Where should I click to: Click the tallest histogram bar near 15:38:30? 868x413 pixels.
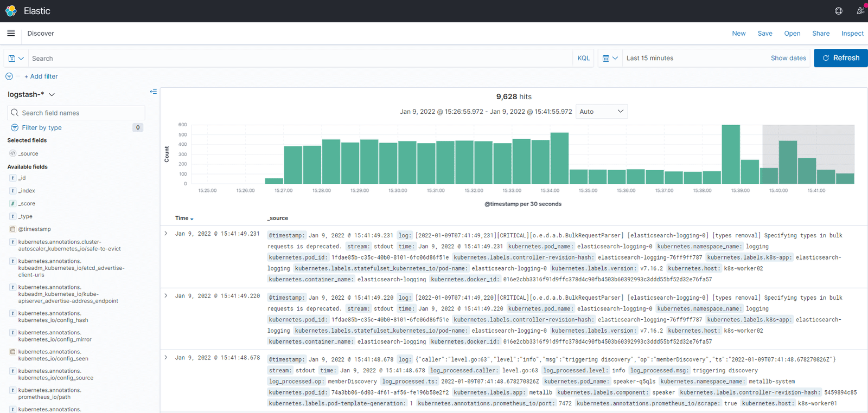pyautogui.click(x=731, y=154)
